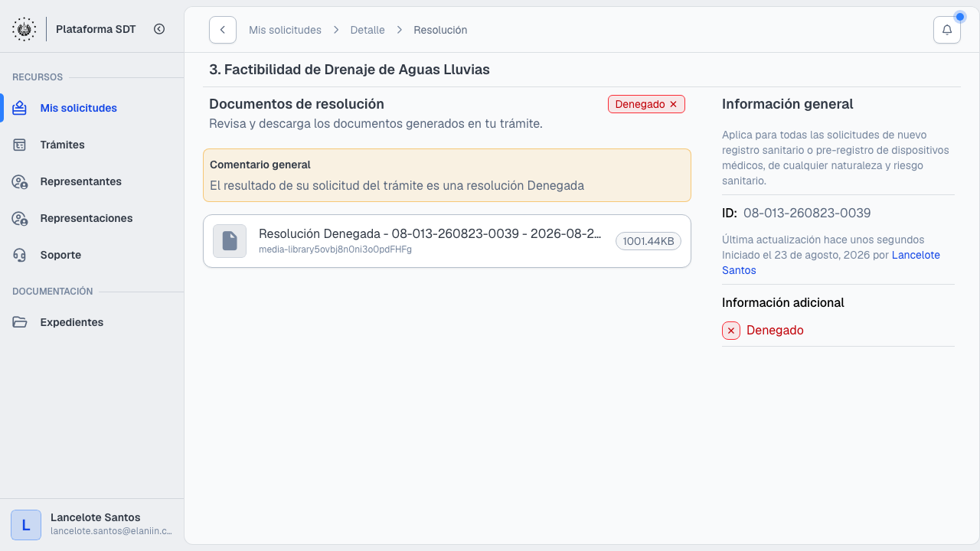Open Representaciones in the sidebar
The height and width of the screenshot is (551, 980).
(92, 218)
